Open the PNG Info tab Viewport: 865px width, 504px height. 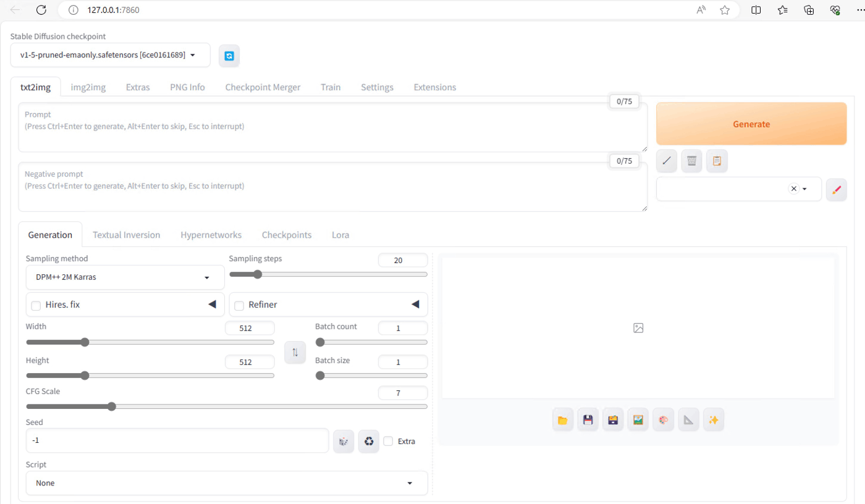[188, 87]
